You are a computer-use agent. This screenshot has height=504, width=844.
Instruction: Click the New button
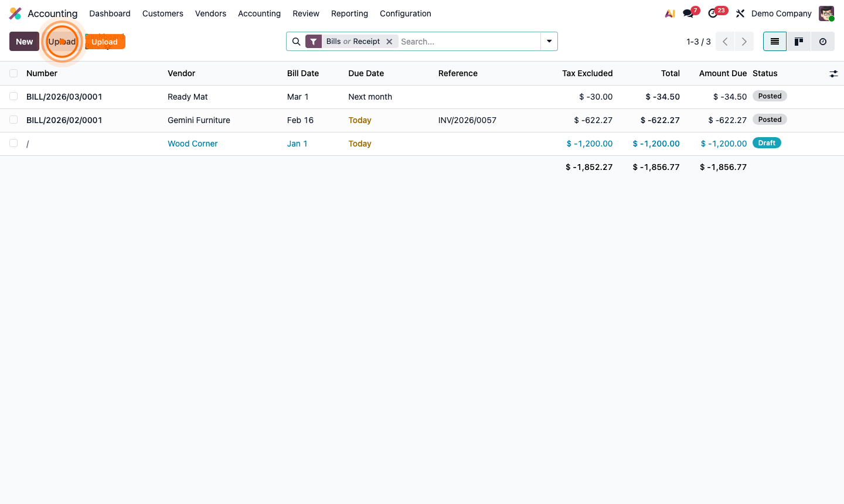(23, 41)
